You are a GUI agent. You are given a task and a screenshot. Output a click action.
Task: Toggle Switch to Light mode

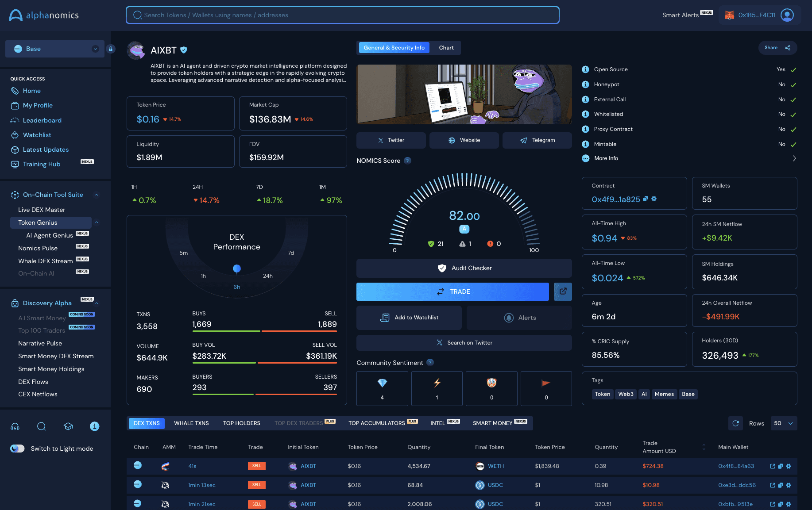tap(17, 449)
